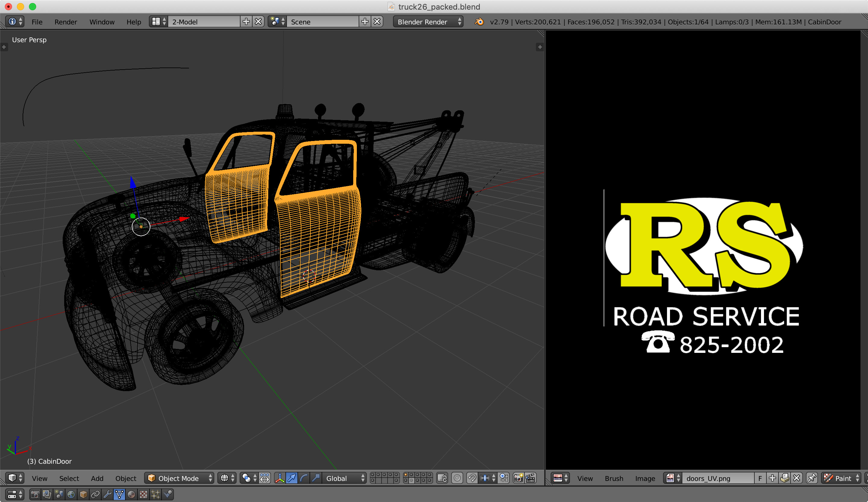The image size is (868, 502).
Task: Pack the doors_UV.png image icon
Action: point(785,478)
